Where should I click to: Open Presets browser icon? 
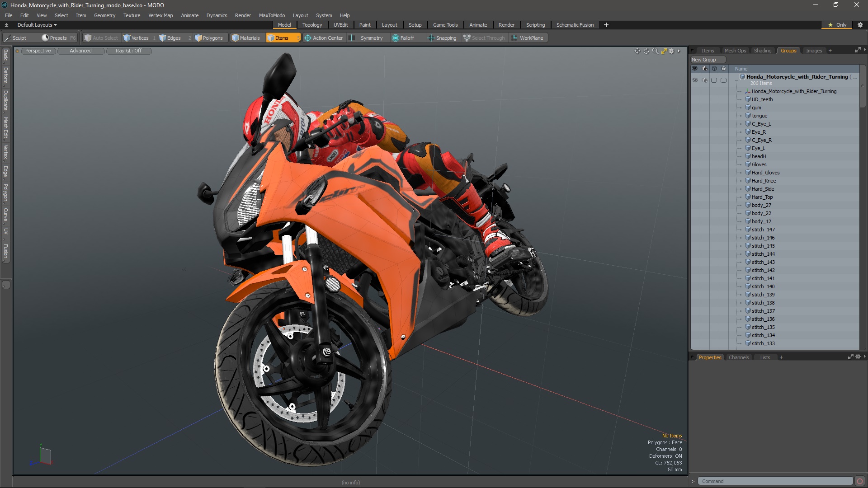45,38
